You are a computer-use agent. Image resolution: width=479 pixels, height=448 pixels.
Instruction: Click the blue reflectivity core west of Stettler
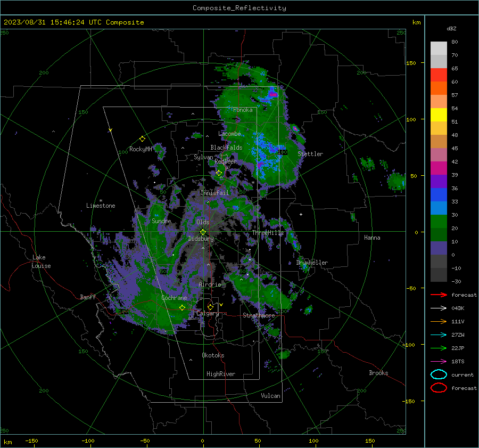tap(267, 156)
